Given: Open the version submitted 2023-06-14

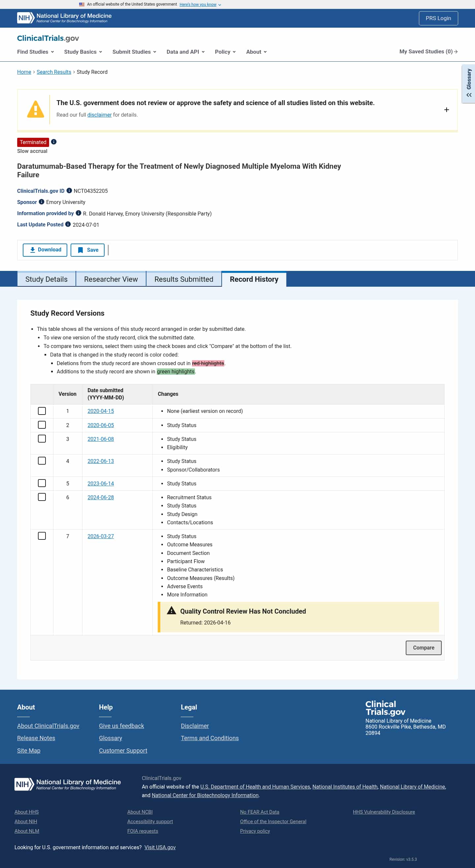Looking at the screenshot, I should (x=101, y=483).
